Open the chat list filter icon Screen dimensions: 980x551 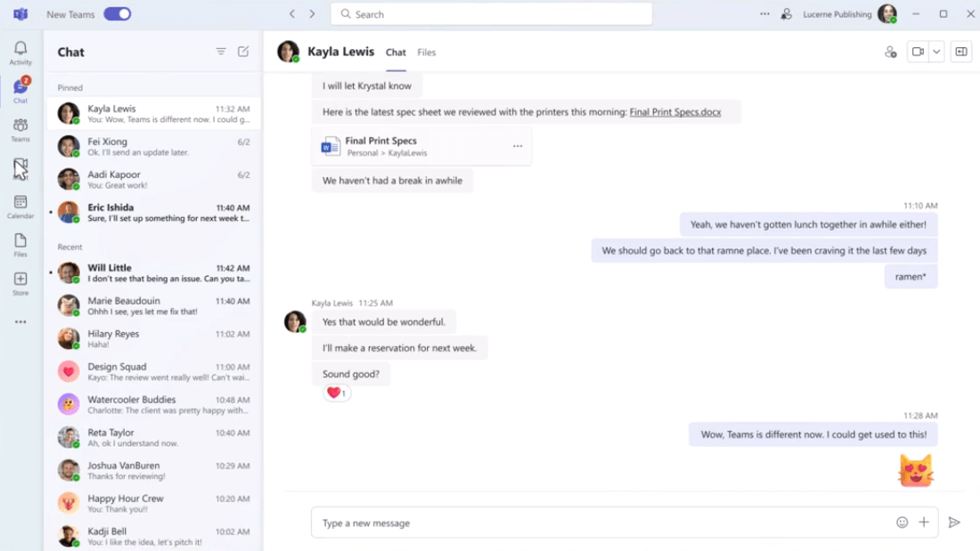[x=221, y=52]
